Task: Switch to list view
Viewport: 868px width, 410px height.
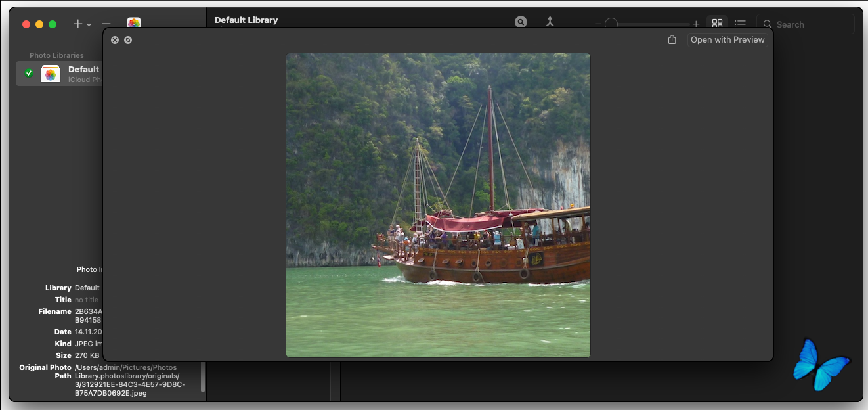Action: (x=740, y=23)
